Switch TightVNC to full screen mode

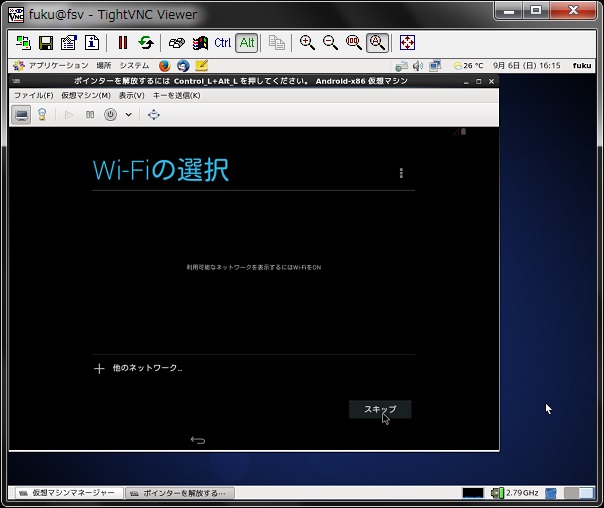coord(407,43)
